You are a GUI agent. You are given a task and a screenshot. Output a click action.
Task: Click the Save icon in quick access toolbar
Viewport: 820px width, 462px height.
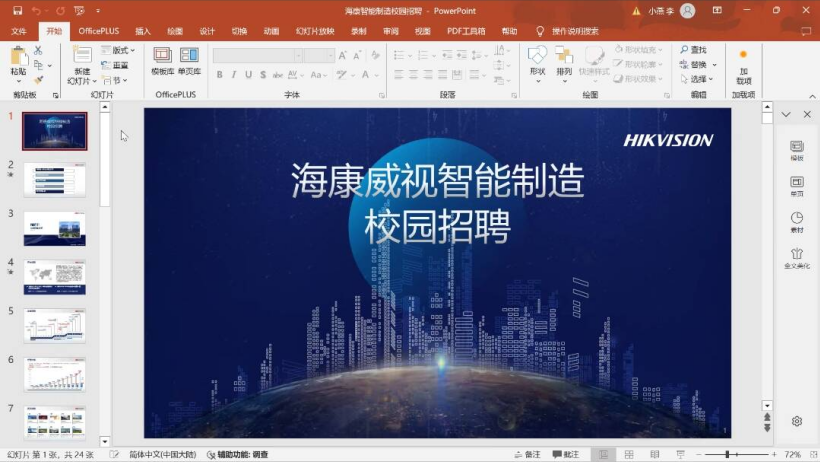click(x=17, y=10)
